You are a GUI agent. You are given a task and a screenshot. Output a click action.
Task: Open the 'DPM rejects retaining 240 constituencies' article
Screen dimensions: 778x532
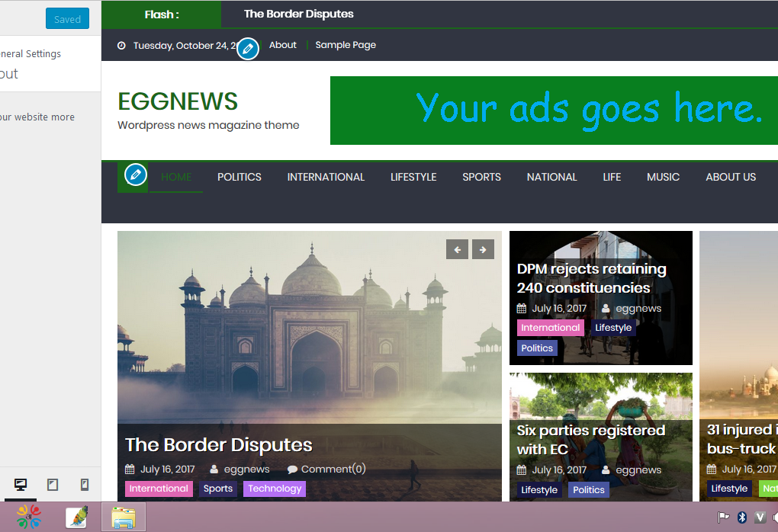click(591, 278)
